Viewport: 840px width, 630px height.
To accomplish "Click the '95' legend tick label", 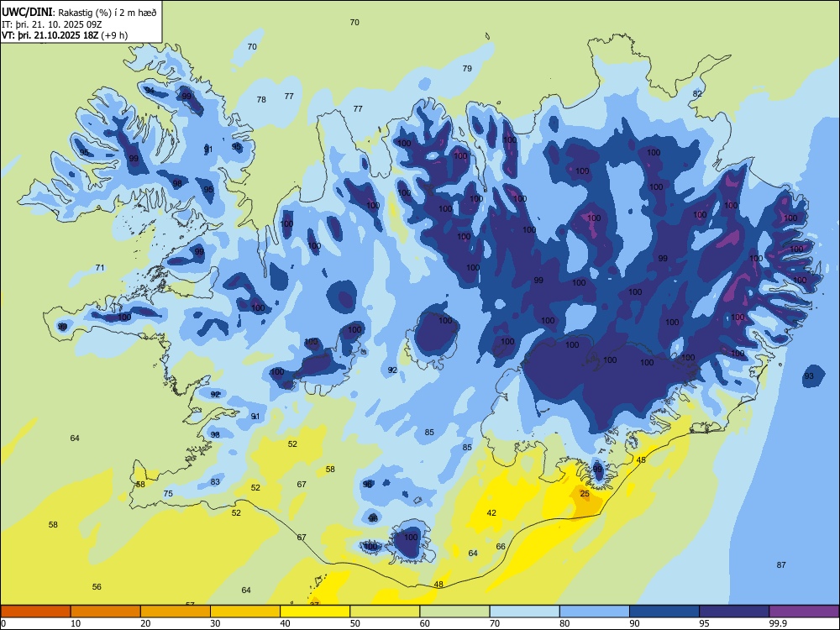I will click(704, 623).
